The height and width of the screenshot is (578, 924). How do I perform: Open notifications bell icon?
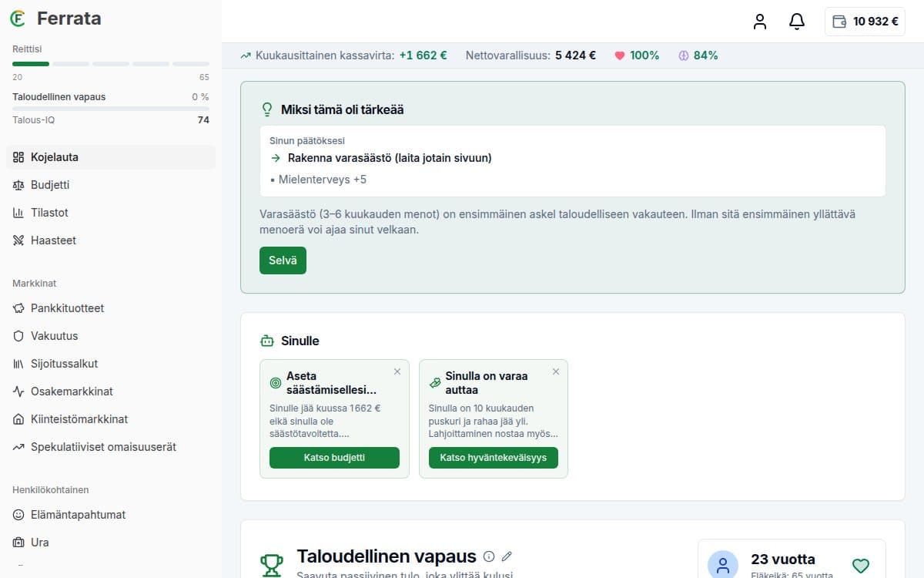tap(797, 22)
